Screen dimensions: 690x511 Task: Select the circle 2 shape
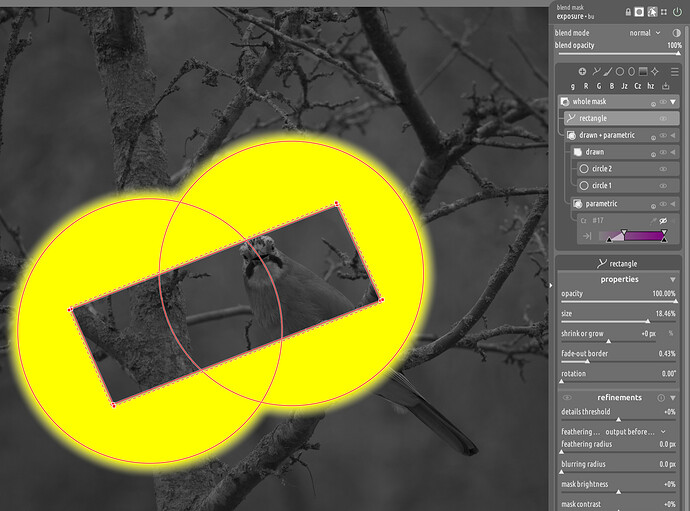click(628, 169)
